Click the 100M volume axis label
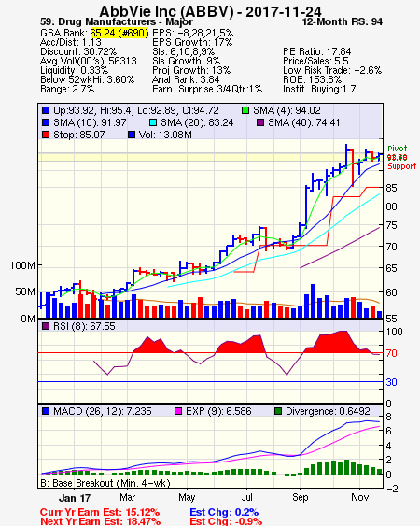Image resolution: width=420 pixels, height=526 pixels. click(x=22, y=265)
